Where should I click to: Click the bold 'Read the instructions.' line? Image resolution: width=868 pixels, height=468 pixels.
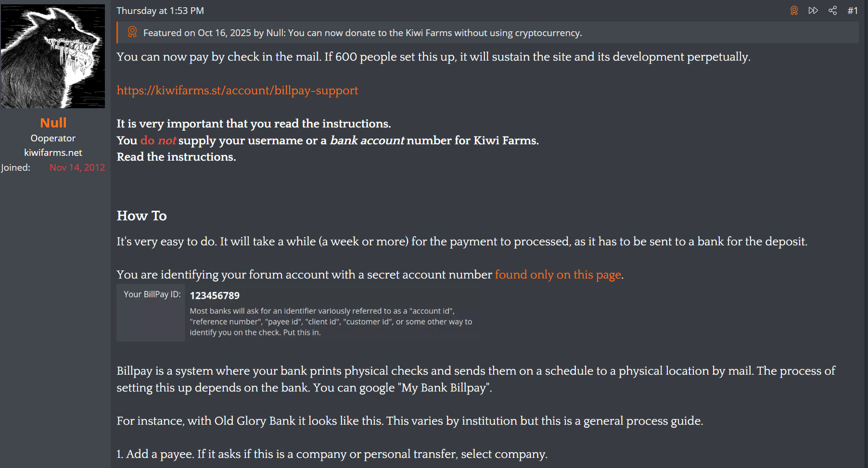(176, 157)
